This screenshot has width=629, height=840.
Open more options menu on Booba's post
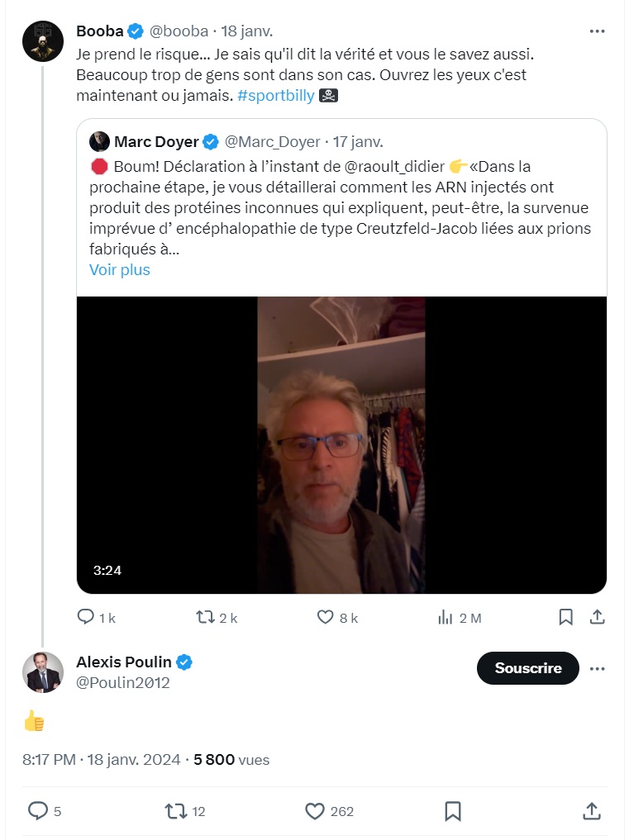click(x=597, y=31)
